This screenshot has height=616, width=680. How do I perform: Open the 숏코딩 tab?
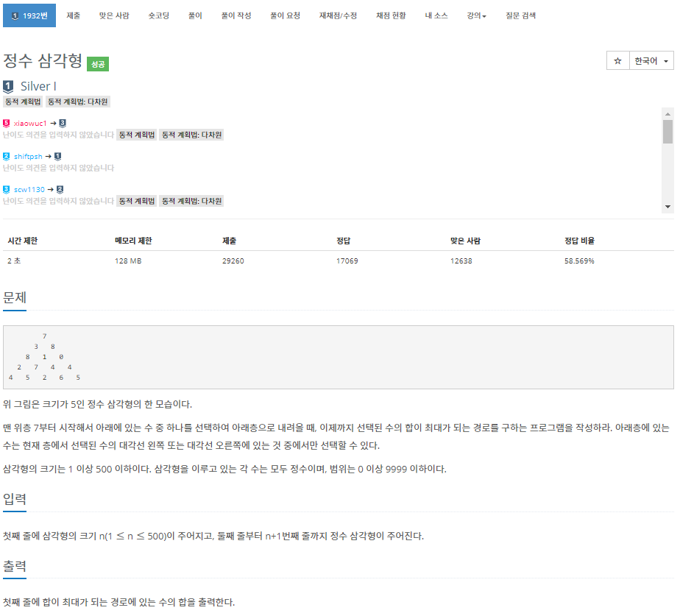159,15
